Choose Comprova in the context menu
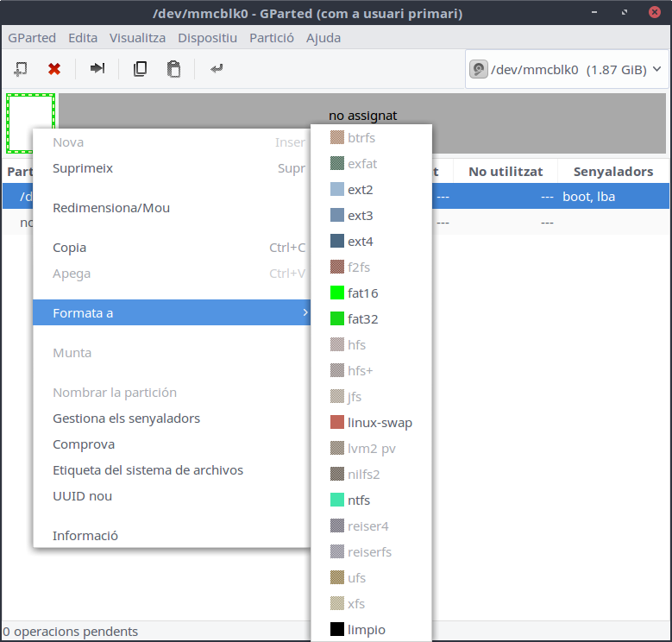Image resolution: width=672 pixels, height=642 pixels. [x=172, y=444]
